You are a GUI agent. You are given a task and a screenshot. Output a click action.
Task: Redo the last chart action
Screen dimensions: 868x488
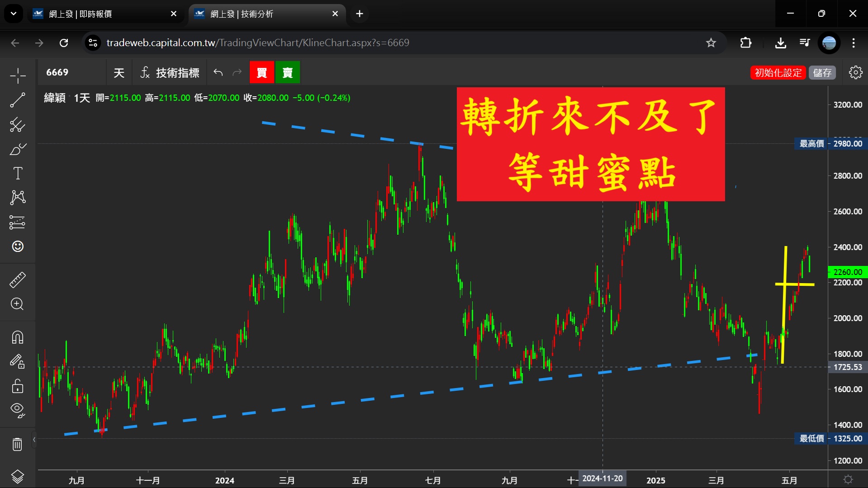click(x=237, y=72)
